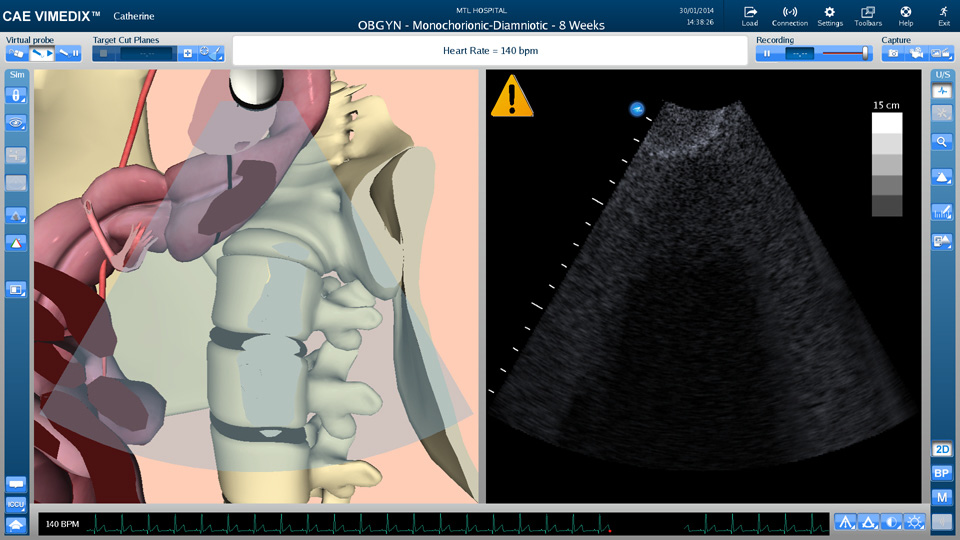This screenshot has height=540, width=960.
Task: Click the disabled down-arrow button below M
Action: (942, 522)
